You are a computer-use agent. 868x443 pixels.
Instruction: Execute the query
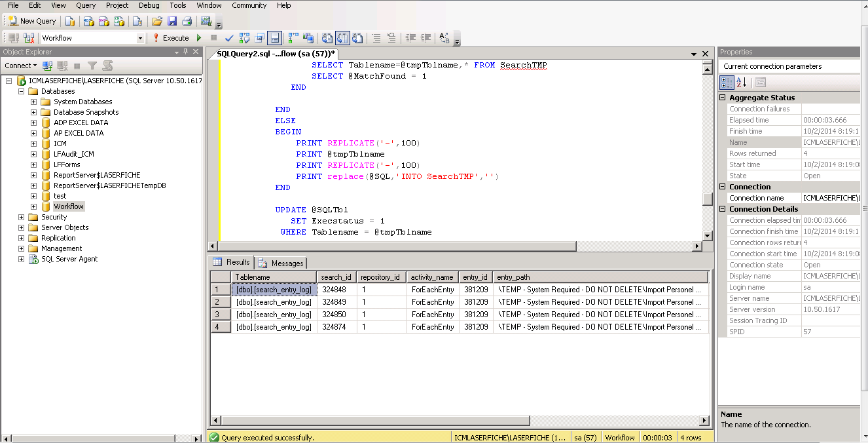pos(171,38)
